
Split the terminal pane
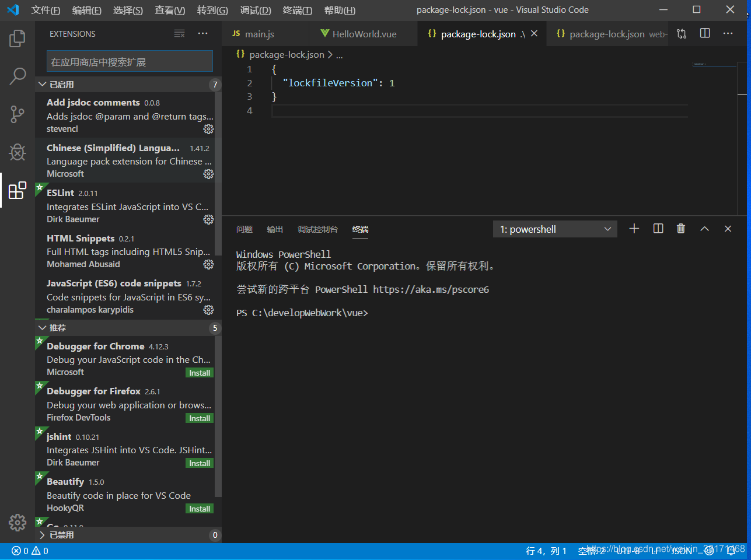click(x=658, y=229)
